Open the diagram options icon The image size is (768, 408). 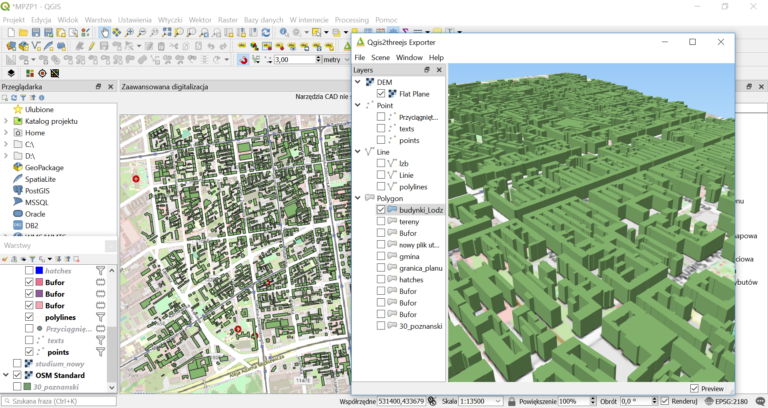point(254,46)
